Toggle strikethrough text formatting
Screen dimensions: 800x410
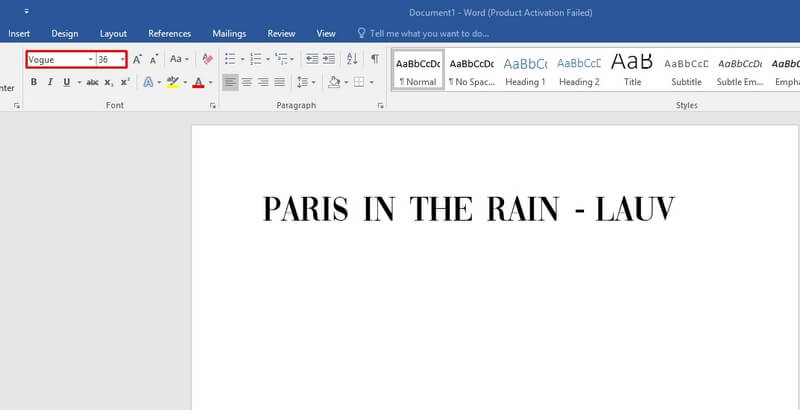[93, 82]
